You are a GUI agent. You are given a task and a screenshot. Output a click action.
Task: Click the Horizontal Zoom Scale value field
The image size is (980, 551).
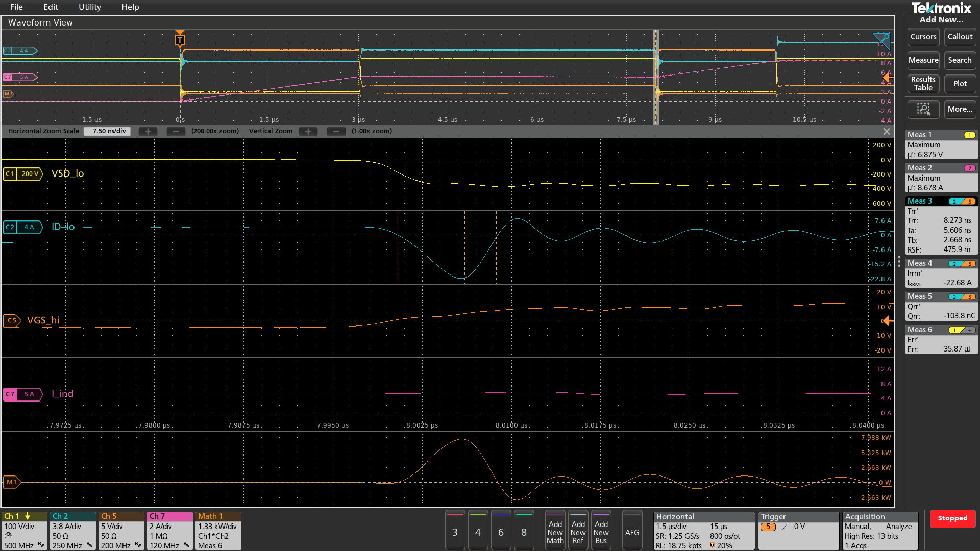coord(108,131)
